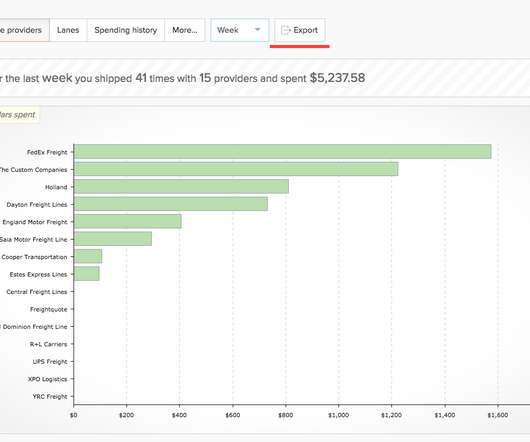This screenshot has height=442, width=530.
Task: Click the YRC Freight label
Action: tap(50, 397)
